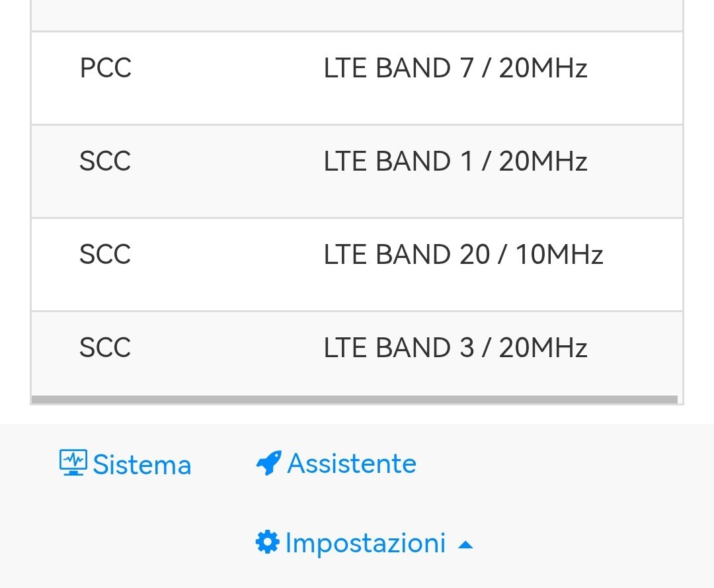Collapse Impostazioni using the caret arrow
Screen dimensions: 714x588
(x=465, y=545)
